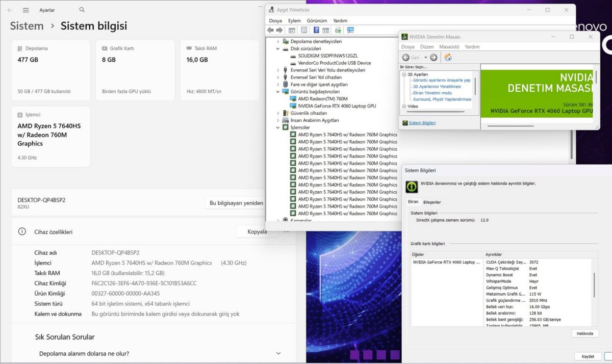This screenshot has height=364, width=612.
Task: Switch to Bileşenler tab in Sistem Bilgileri
Action: (x=432, y=202)
